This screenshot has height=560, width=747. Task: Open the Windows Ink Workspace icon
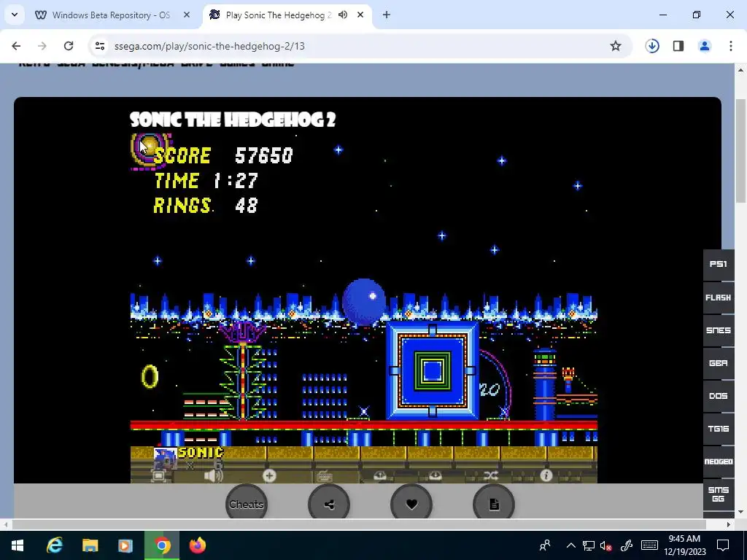pyautogui.click(x=627, y=545)
